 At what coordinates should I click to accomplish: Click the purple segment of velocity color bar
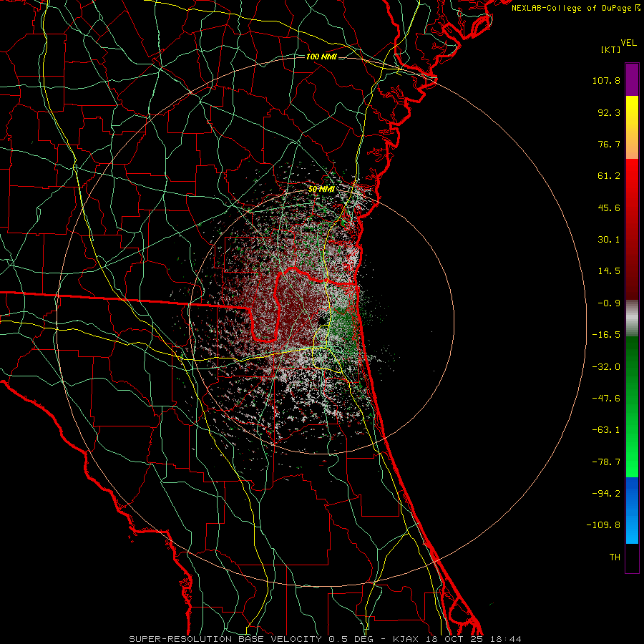[x=632, y=79]
